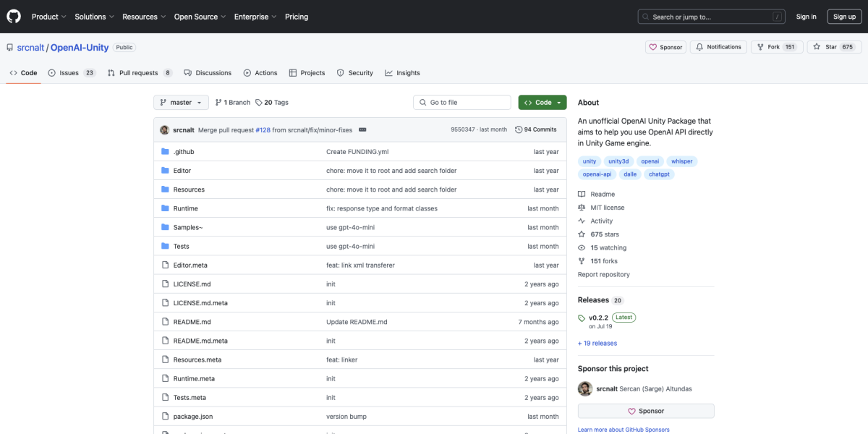Click the heart Sponsor button at top
This screenshot has height=434, width=868.
(665, 47)
